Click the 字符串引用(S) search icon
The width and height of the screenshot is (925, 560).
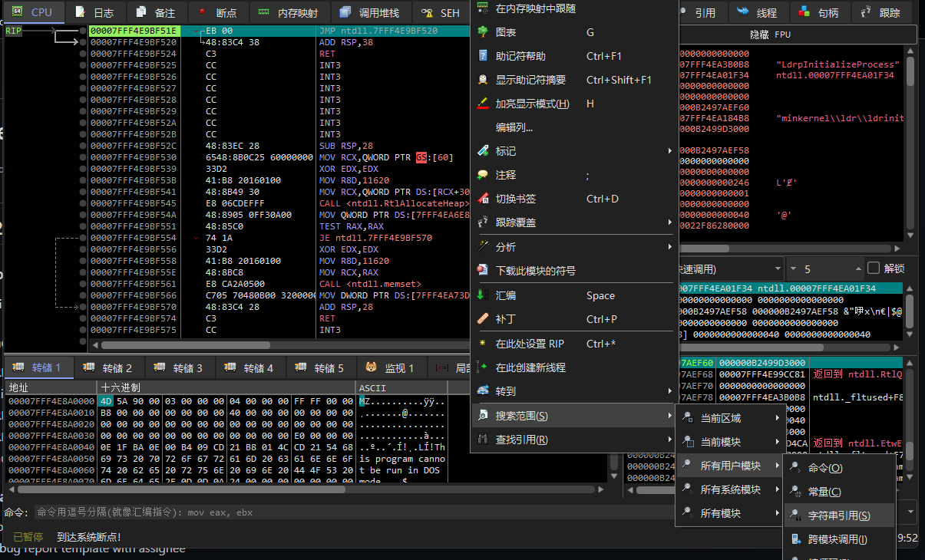(795, 516)
